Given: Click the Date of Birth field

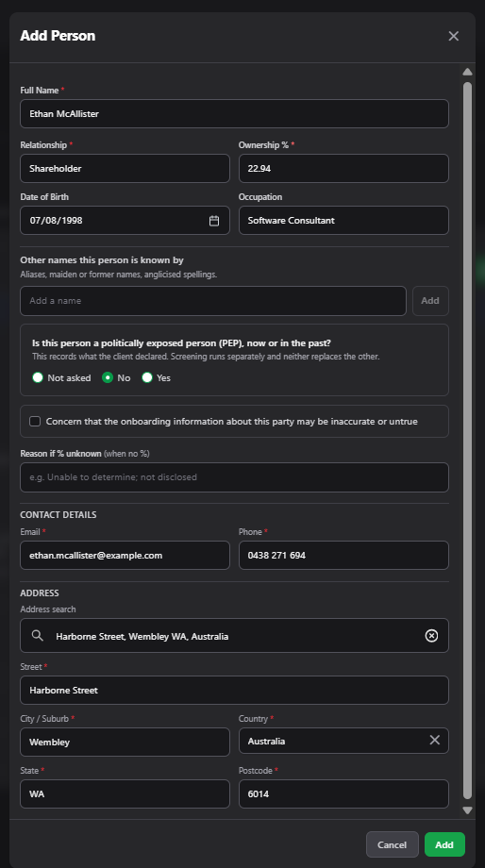Looking at the screenshot, I should point(125,221).
